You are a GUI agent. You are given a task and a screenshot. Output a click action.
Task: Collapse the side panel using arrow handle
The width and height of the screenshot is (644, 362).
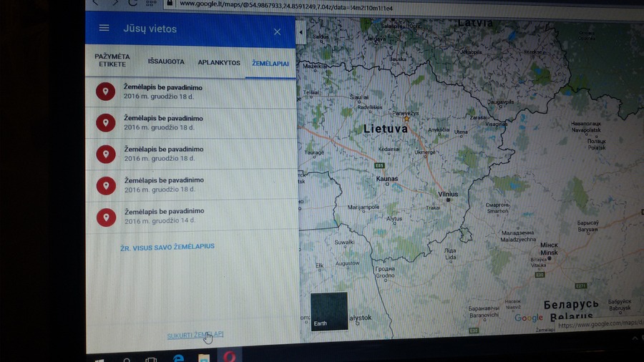pos(301,32)
